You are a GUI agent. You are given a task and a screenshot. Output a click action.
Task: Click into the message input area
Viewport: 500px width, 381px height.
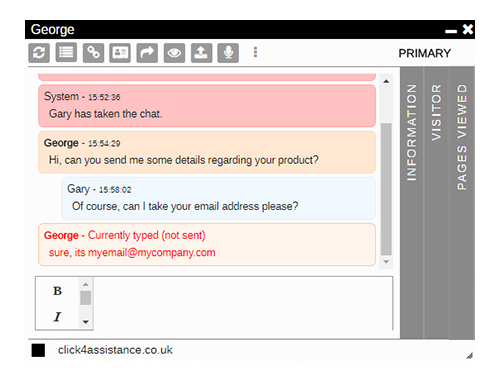click(x=243, y=303)
